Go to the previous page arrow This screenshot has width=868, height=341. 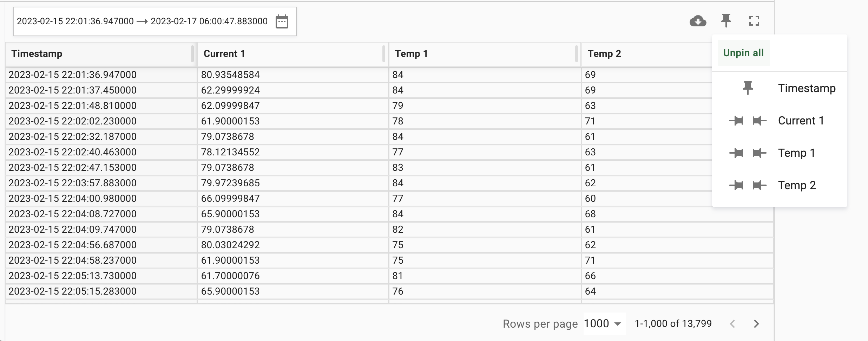tap(732, 324)
